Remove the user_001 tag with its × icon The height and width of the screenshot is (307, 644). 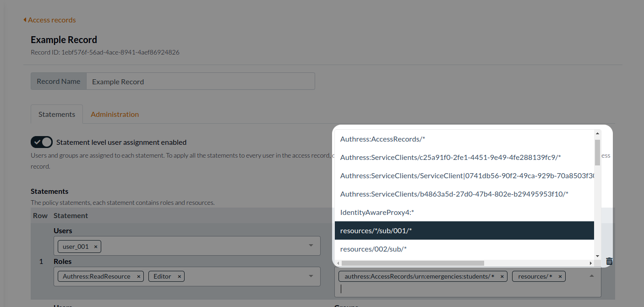click(x=95, y=246)
